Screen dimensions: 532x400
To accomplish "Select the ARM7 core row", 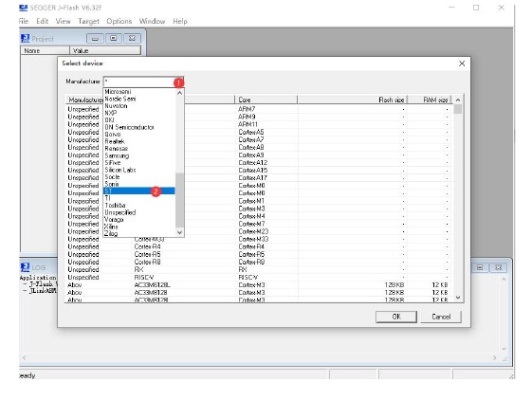I will click(259, 109).
